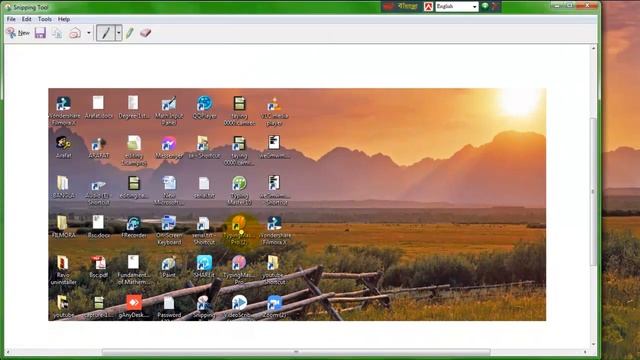Screen dimensions: 640x360
Task: Click the Bsc.pdf icon in the snip
Action: pyautogui.click(x=98, y=267)
